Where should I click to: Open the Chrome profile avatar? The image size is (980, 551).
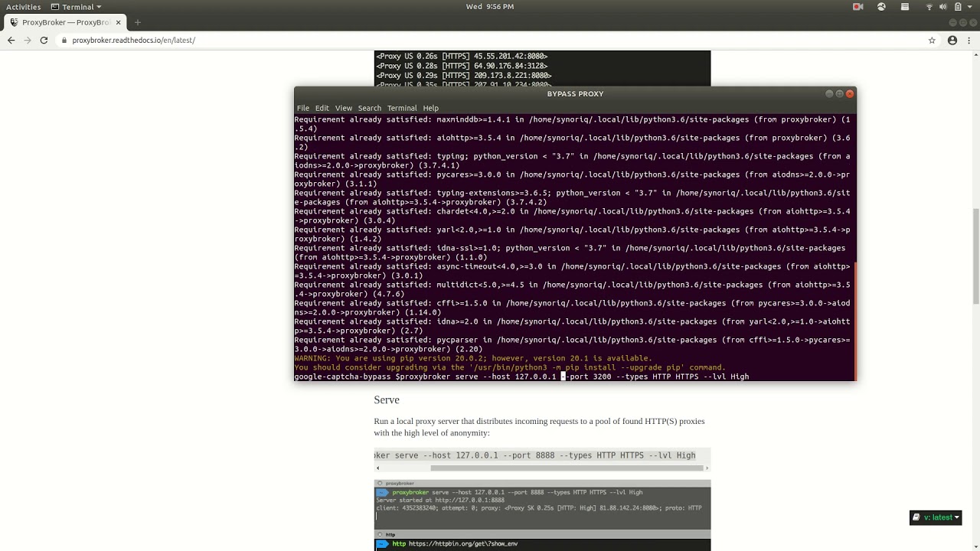(952, 41)
